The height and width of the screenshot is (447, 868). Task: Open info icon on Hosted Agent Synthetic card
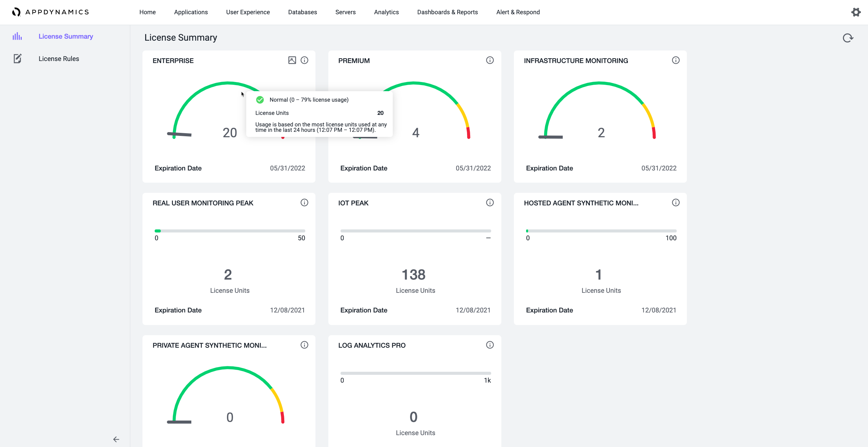[x=676, y=203]
